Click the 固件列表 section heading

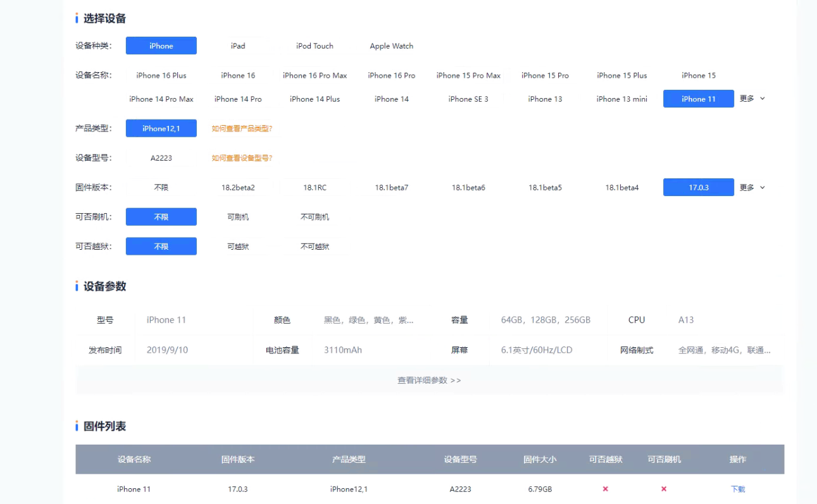tap(104, 426)
